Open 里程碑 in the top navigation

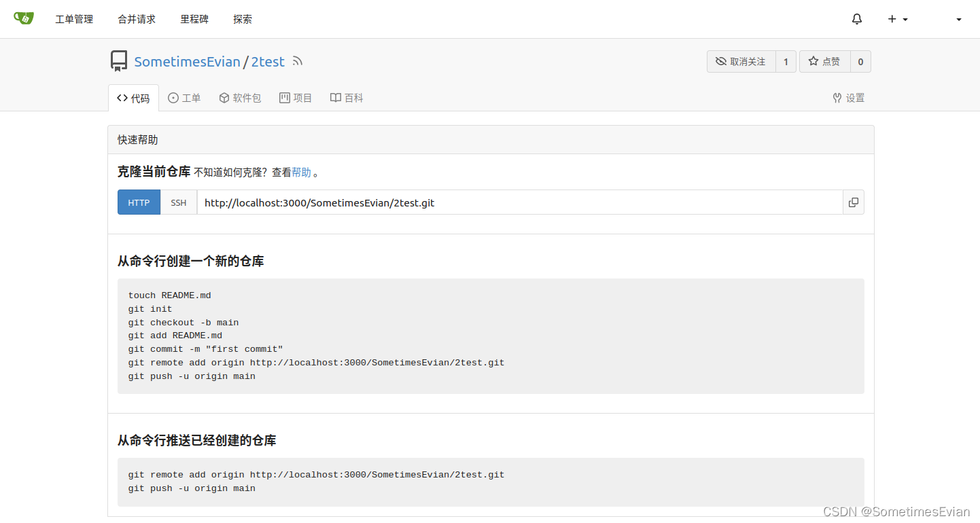click(x=194, y=19)
